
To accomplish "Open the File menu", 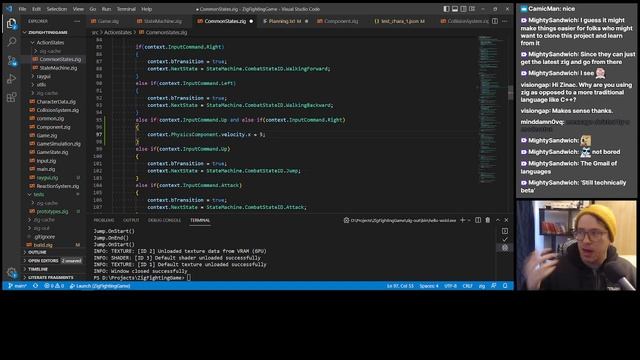I will [x=22, y=9].
